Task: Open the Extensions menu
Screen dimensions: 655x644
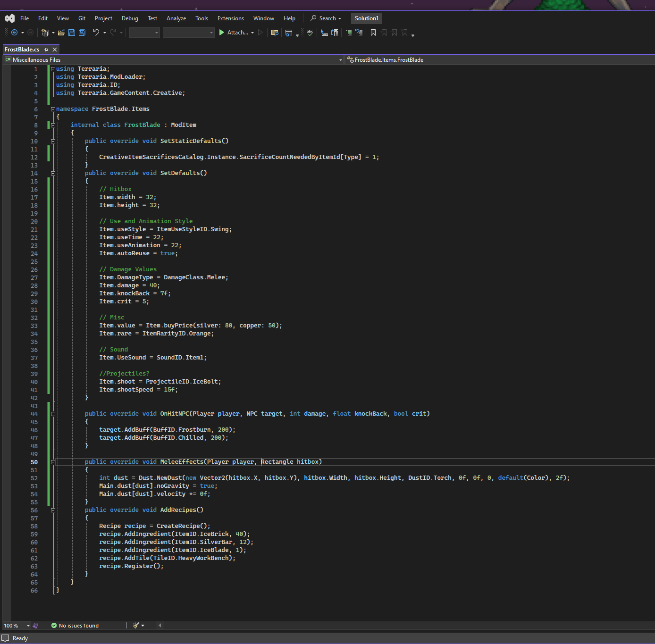Action: (x=230, y=18)
